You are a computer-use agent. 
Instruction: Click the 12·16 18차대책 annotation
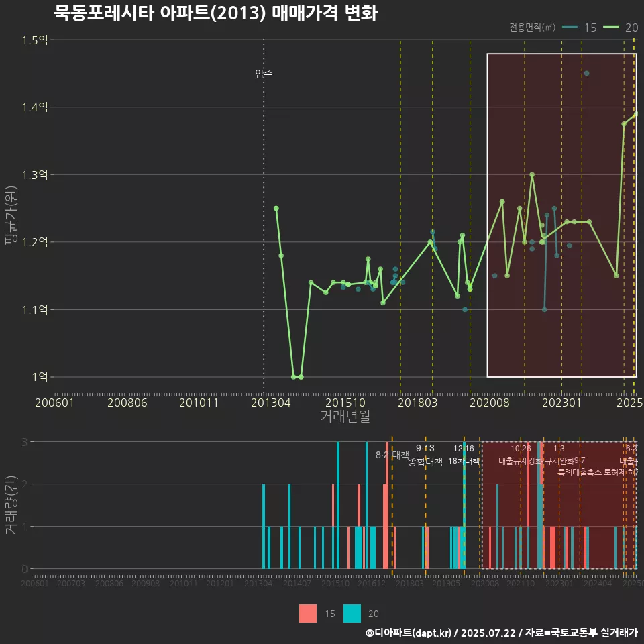click(x=464, y=455)
